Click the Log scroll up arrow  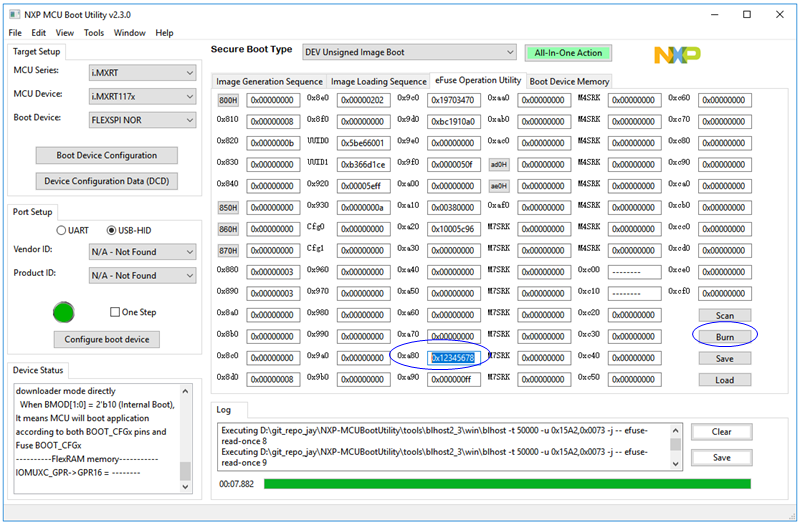[676, 431]
